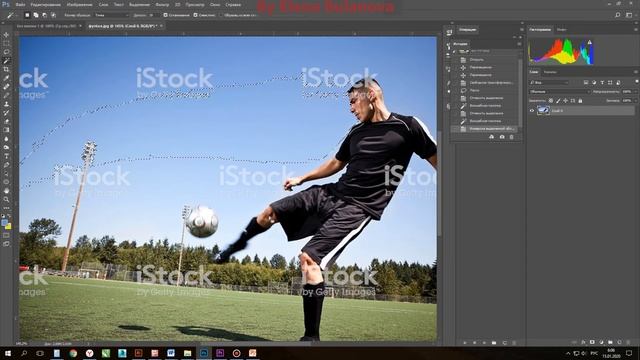Screen dimensions: 640x360
Task: Select the Blur tool
Action: click(x=6, y=139)
